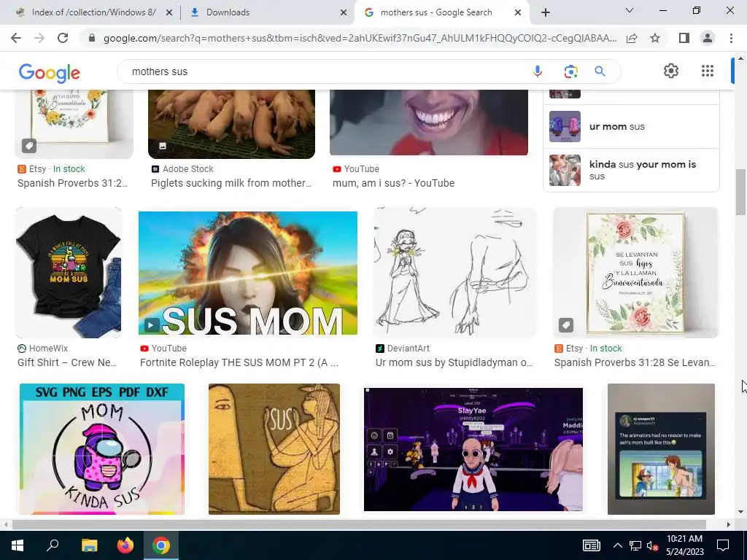Screen dimensions: 747x560
Task: Open the piglets feeding image
Action: click(231, 124)
